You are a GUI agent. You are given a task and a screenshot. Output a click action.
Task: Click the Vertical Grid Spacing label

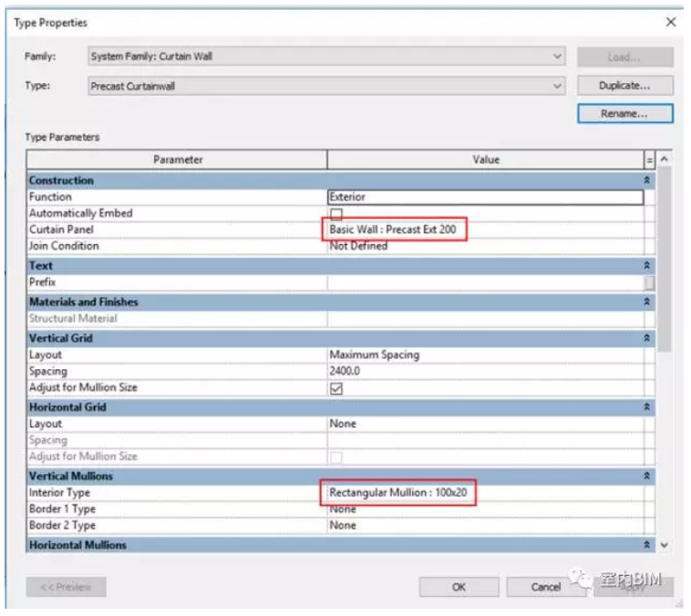(48, 372)
